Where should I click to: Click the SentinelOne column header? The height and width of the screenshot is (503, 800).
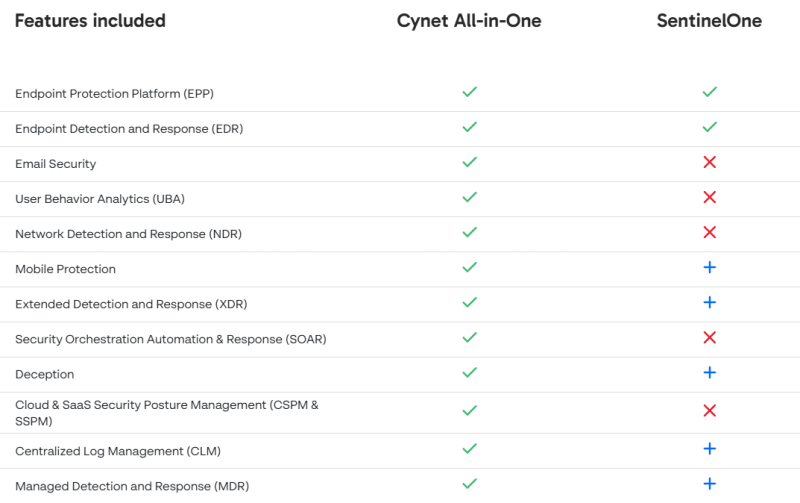click(x=709, y=21)
